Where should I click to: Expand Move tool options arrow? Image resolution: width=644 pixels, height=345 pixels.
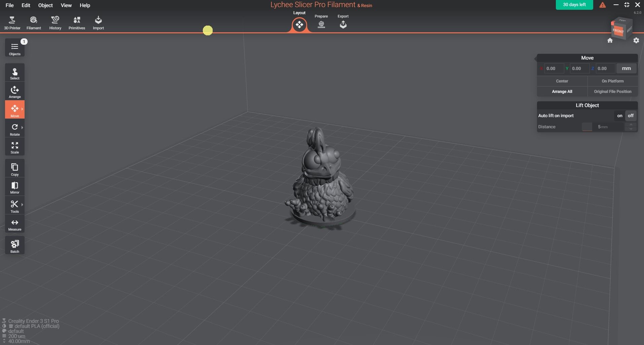click(x=23, y=109)
